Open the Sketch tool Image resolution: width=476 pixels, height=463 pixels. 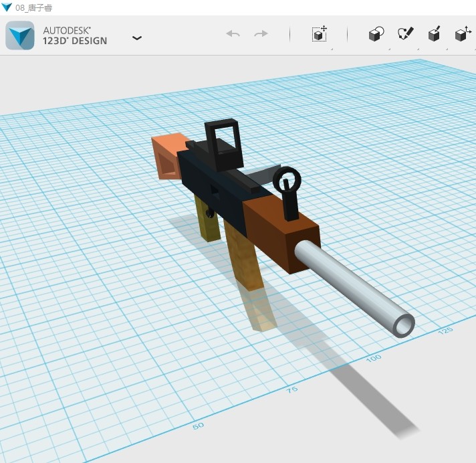click(x=406, y=33)
